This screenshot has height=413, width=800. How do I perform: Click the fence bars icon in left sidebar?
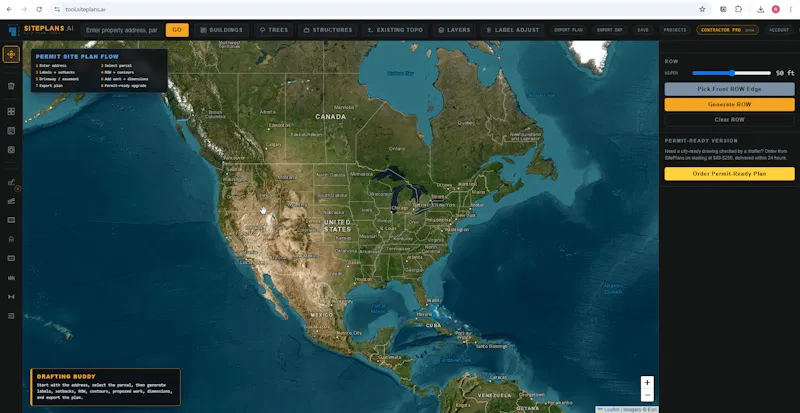pos(11,278)
